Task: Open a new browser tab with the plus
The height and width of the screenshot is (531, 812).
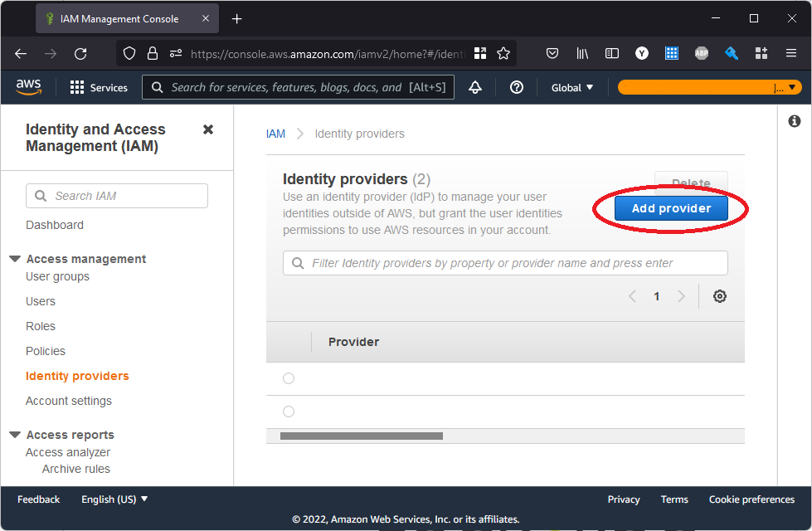Action: 236,19
